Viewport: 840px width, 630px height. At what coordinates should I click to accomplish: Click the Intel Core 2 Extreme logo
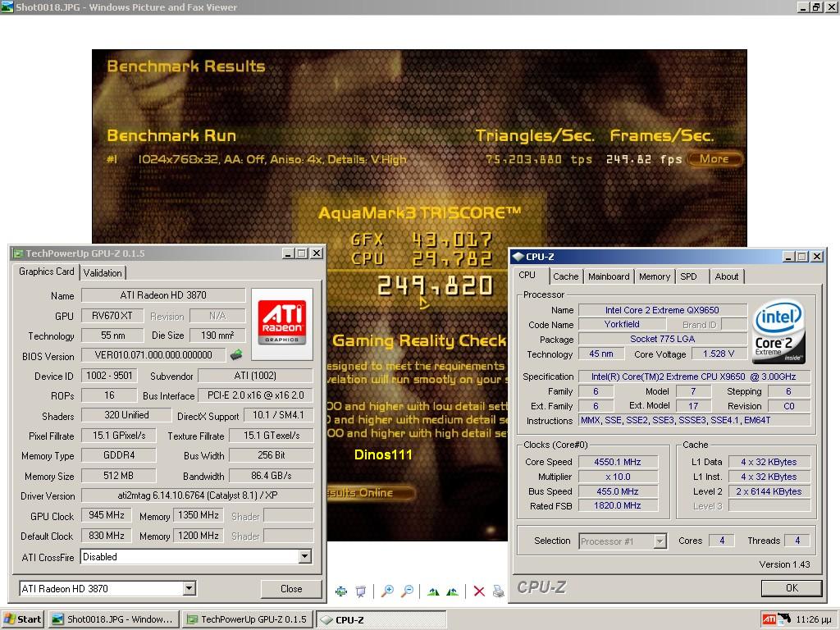point(778,332)
